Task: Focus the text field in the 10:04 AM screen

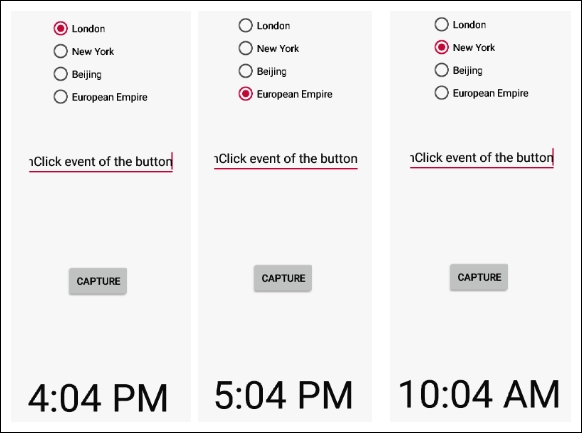Action: (482, 158)
